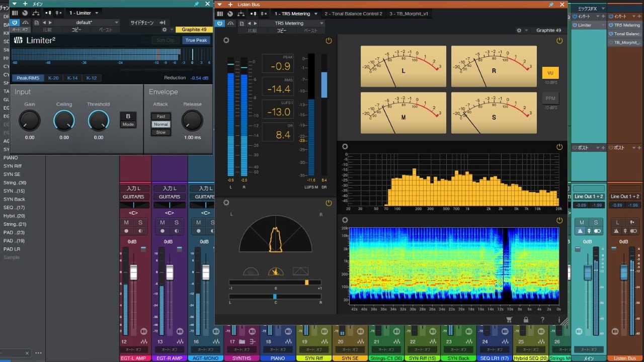Solo the EGT-R AMP channel
This screenshot has width=644, height=362.
pyautogui.click(x=177, y=222)
